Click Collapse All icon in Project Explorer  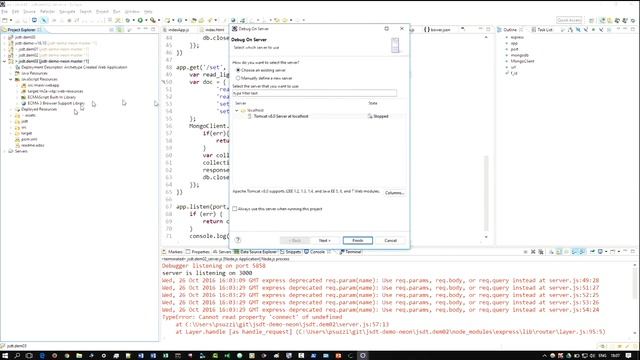pos(111,30)
